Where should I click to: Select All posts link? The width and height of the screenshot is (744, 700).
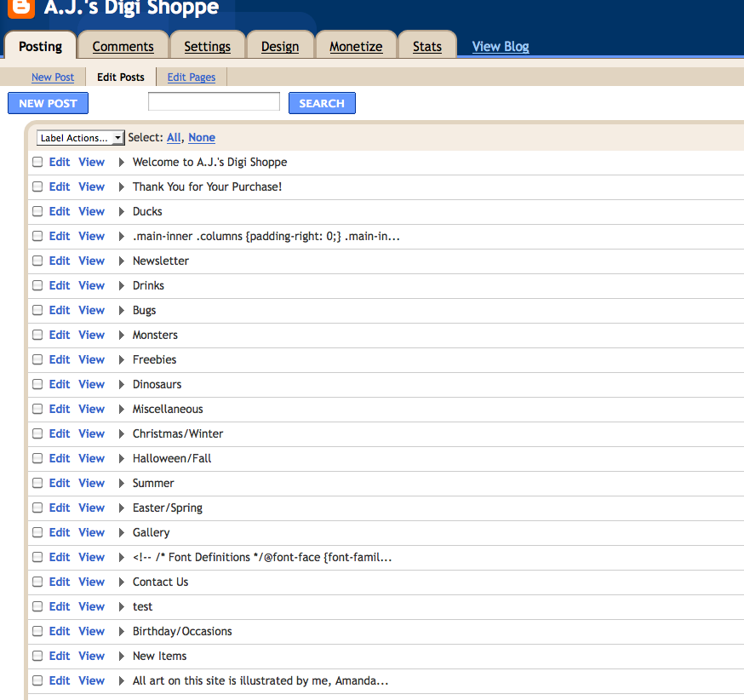[x=174, y=137]
